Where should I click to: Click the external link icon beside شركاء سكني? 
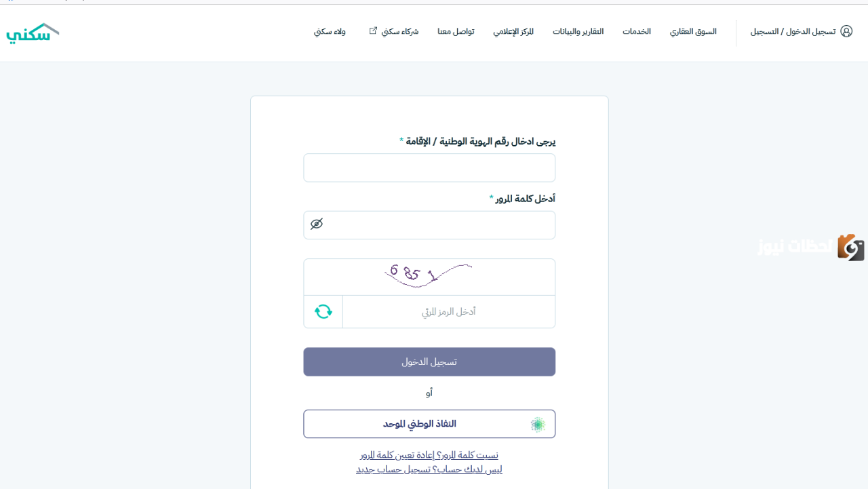click(373, 31)
